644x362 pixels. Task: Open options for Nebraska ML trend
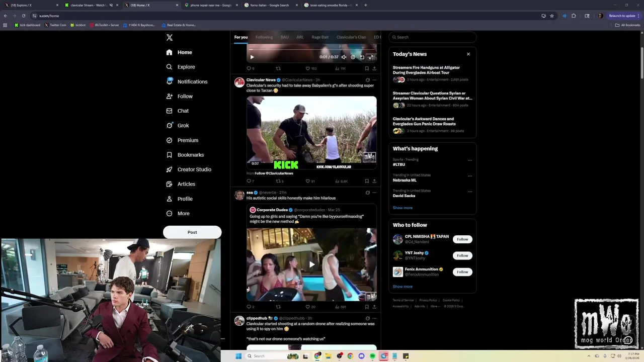pyautogui.click(x=470, y=176)
